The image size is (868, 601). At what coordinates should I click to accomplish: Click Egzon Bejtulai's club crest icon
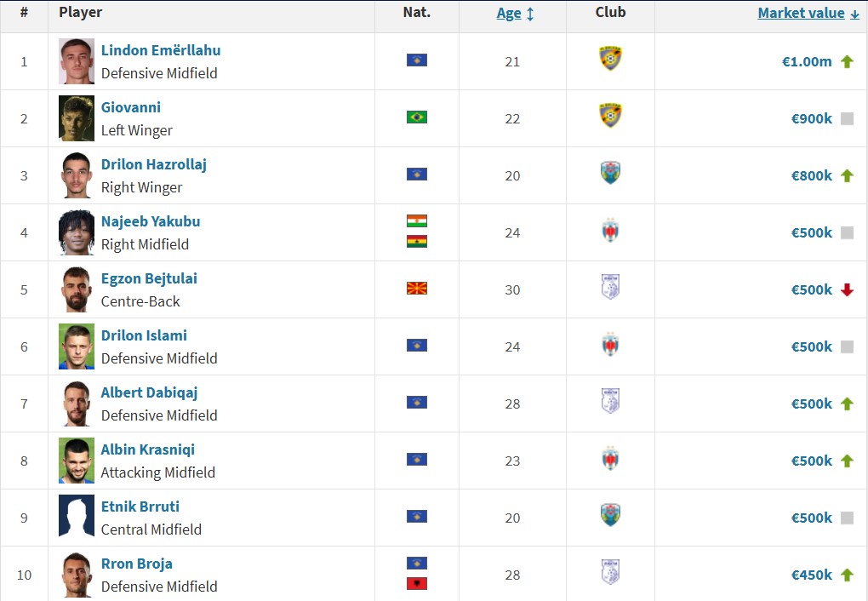tap(610, 287)
